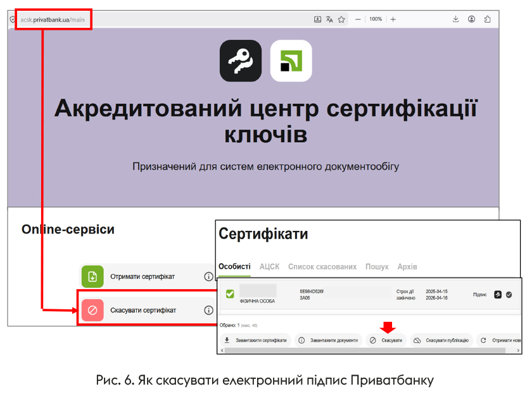Open the translate page icon
The image size is (532, 396).
329,20
